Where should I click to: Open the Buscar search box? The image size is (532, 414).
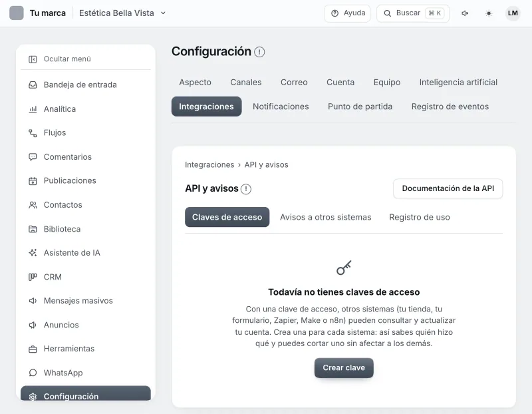413,13
